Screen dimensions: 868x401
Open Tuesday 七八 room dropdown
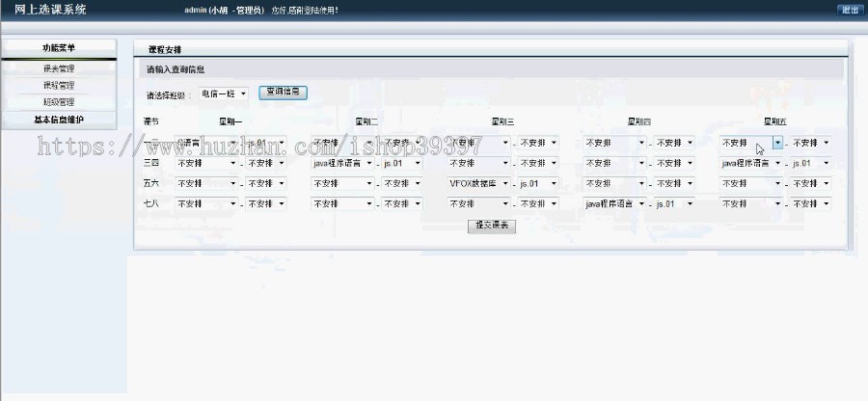402,204
